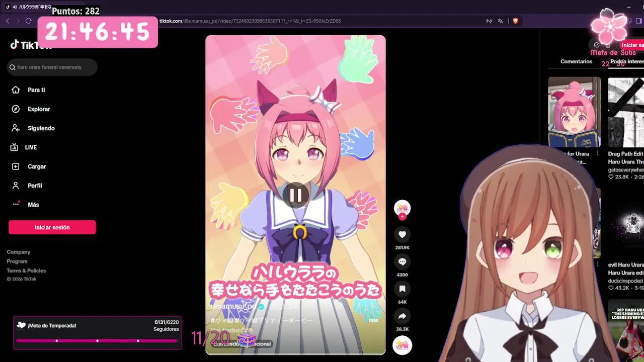Screen dimensions: 644x362
Task: Open the Cargar upload icon
Action: [x=16, y=166]
